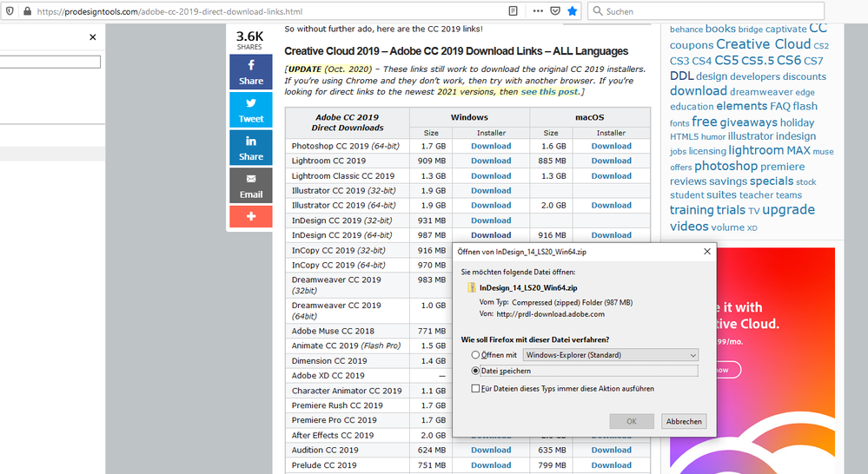868x474 pixels.
Task: Click the lock site security icon
Action: pos(27,11)
